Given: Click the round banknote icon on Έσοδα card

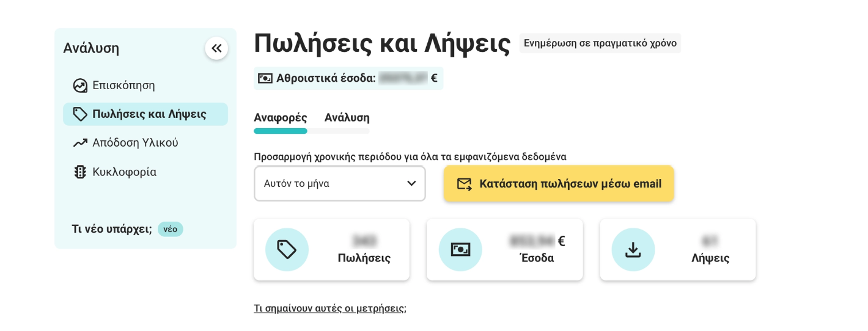Looking at the screenshot, I should pos(460,249).
